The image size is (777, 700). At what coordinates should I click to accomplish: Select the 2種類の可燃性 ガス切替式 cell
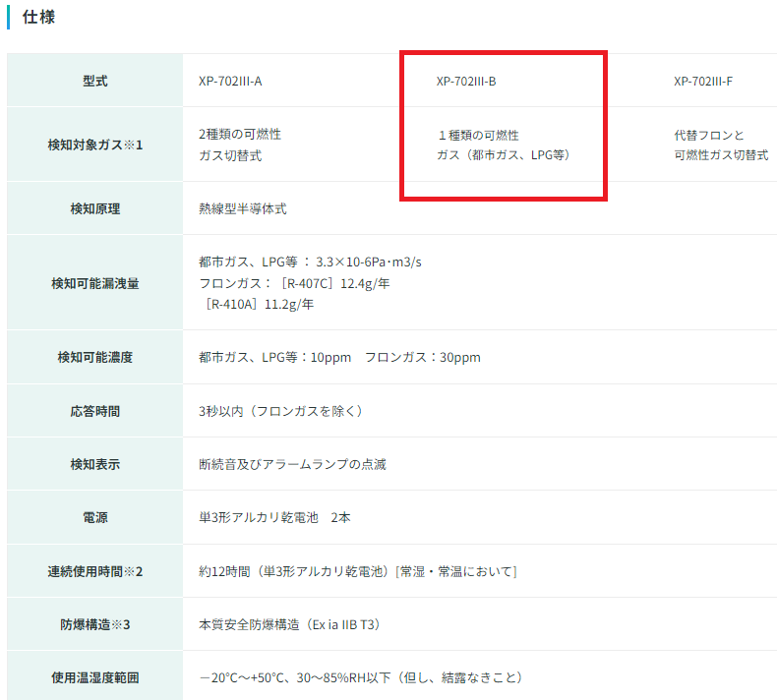coord(232,145)
